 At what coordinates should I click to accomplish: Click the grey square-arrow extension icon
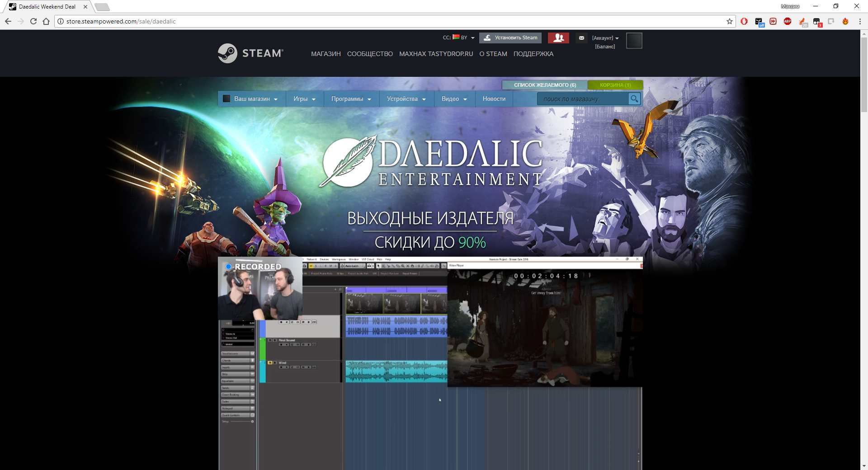[831, 21]
